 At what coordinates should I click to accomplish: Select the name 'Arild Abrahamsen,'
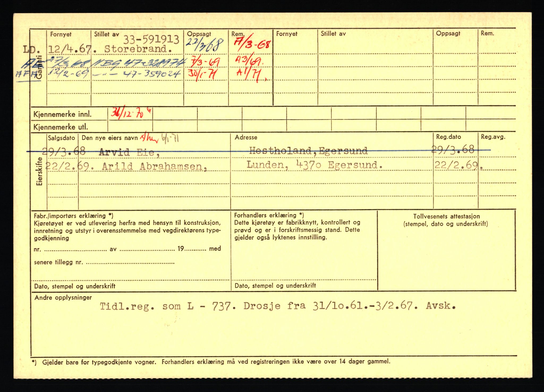pyautogui.click(x=154, y=166)
